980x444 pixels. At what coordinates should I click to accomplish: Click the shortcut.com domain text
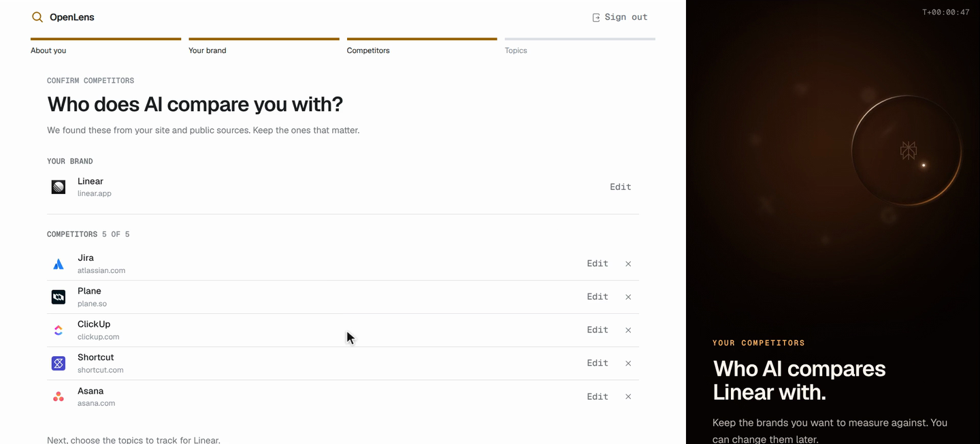click(101, 370)
